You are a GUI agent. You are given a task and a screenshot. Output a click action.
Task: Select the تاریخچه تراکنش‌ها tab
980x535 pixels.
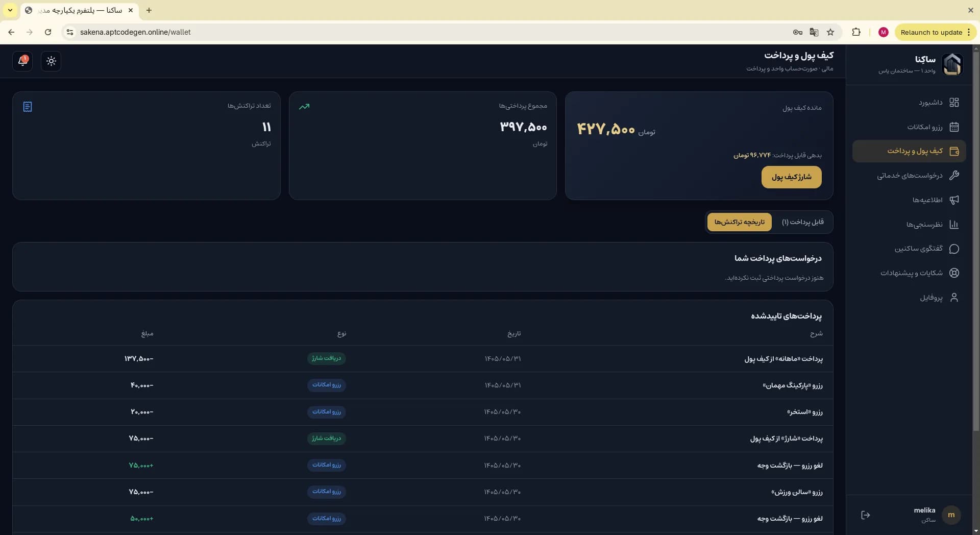tap(739, 222)
